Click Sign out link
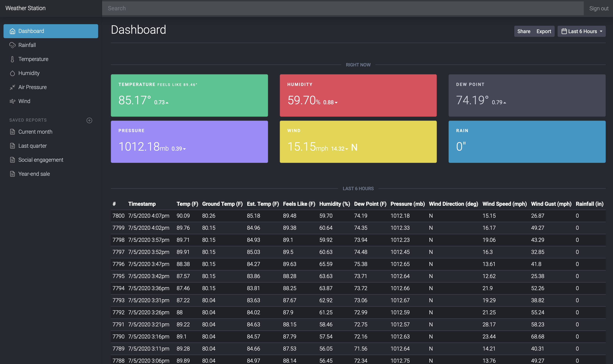Viewport: 613px width, 364px height. [x=599, y=8]
